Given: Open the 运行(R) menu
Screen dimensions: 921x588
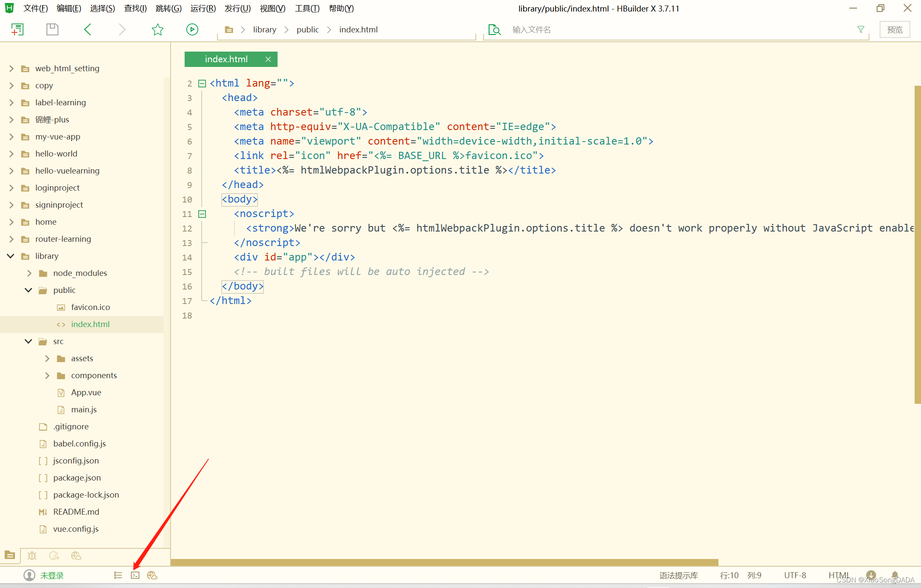Looking at the screenshot, I should 203,9.
